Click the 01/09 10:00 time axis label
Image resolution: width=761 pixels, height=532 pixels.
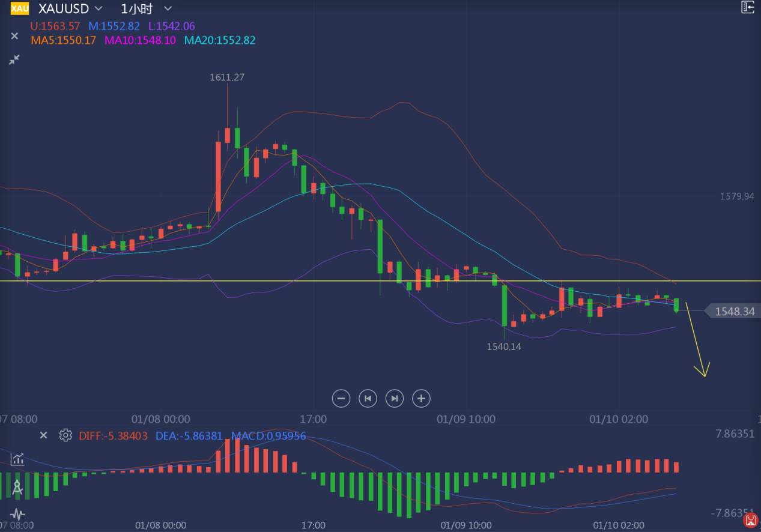pyautogui.click(x=466, y=419)
